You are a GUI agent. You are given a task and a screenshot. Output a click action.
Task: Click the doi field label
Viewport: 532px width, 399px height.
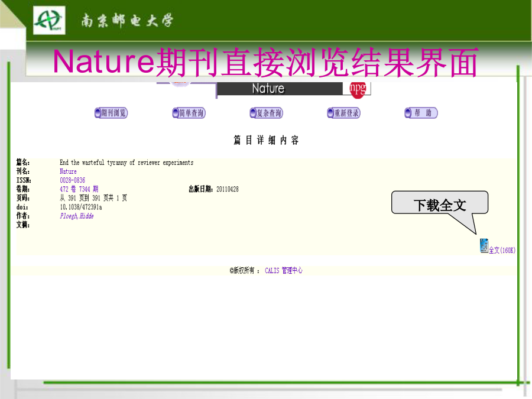click(22, 207)
